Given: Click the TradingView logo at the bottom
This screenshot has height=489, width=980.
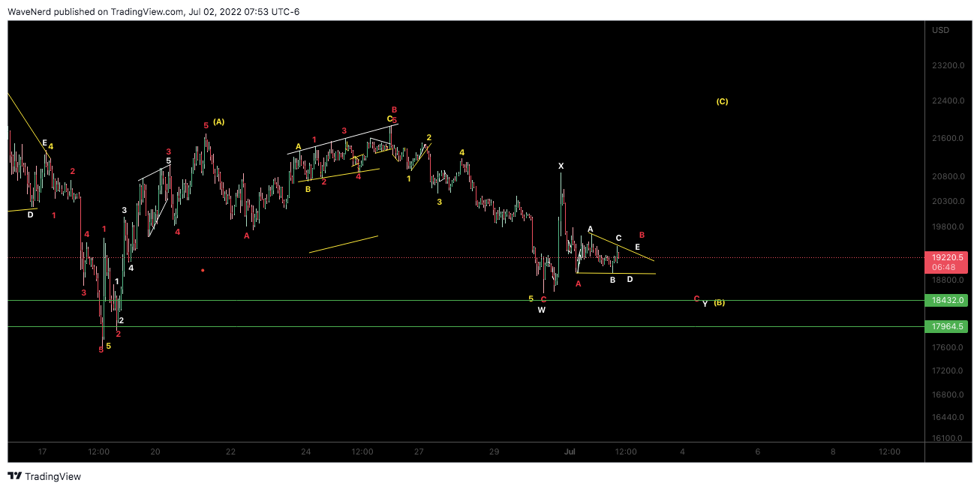Looking at the screenshot, I should click(44, 476).
